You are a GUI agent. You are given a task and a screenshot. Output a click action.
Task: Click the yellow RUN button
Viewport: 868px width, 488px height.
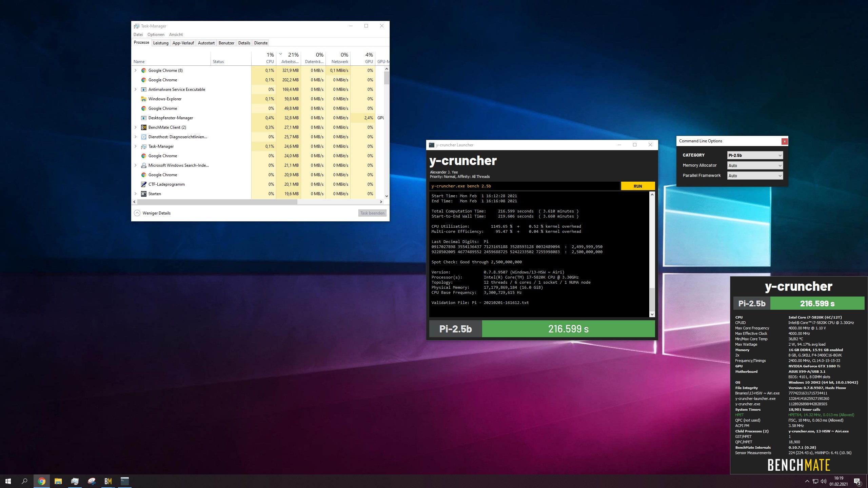(638, 186)
